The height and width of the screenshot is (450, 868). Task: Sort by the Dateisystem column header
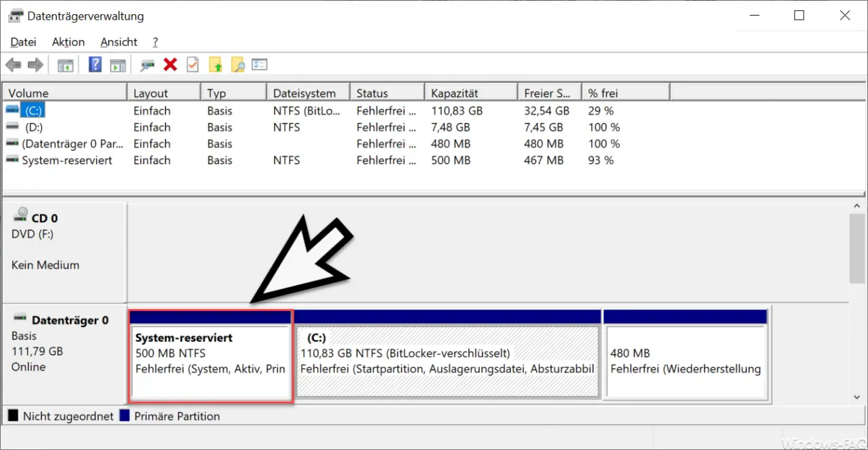[308, 93]
